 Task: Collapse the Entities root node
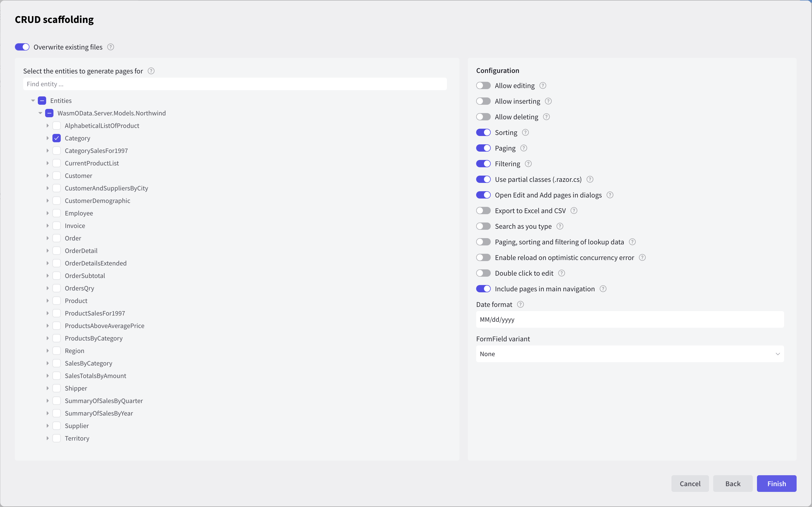[33, 101]
